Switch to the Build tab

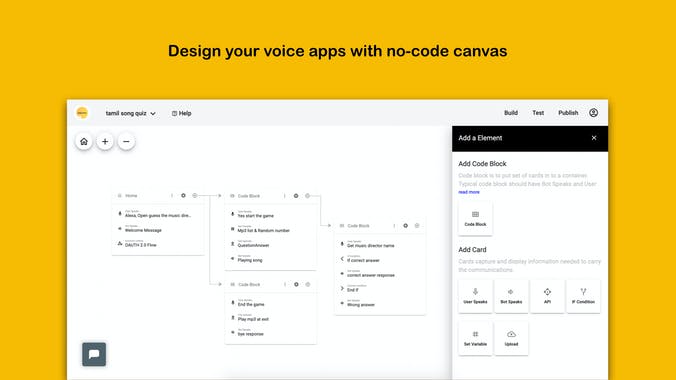click(511, 113)
